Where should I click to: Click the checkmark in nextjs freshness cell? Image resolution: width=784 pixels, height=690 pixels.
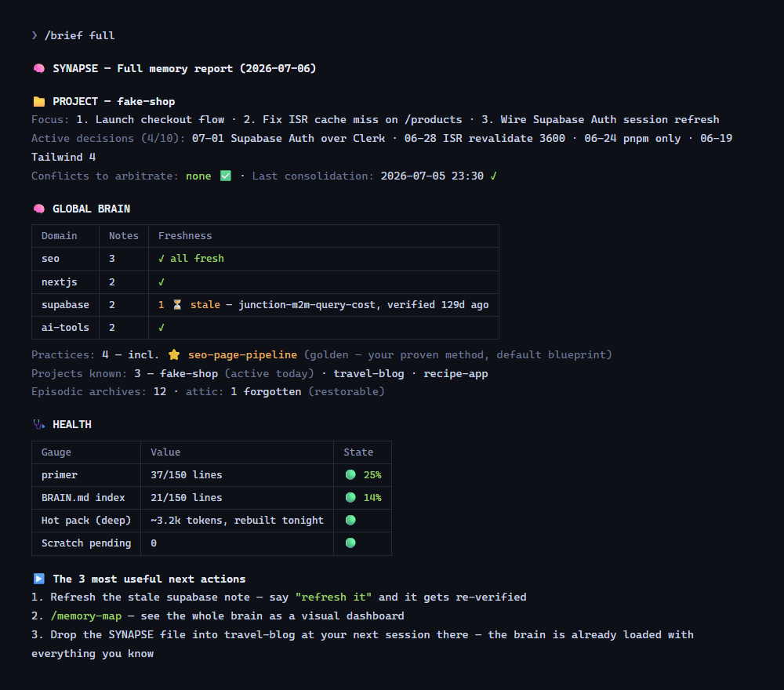tap(161, 282)
